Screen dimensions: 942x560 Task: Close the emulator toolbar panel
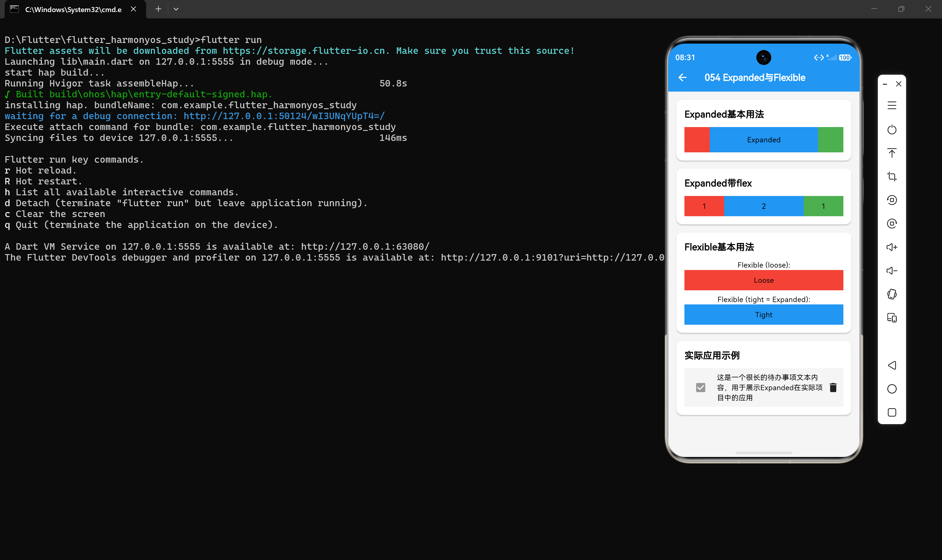tap(898, 84)
